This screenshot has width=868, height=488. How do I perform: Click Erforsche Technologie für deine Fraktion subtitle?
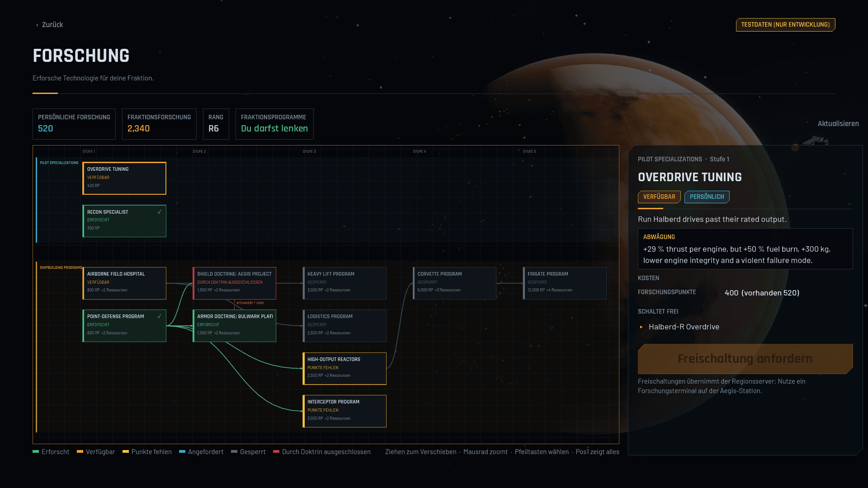click(x=93, y=78)
